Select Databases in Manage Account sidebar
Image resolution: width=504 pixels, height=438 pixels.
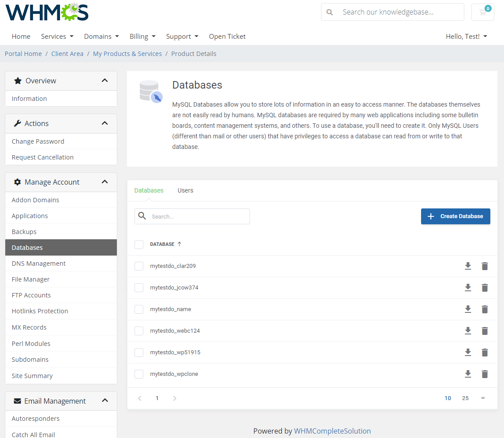click(27, 247)
